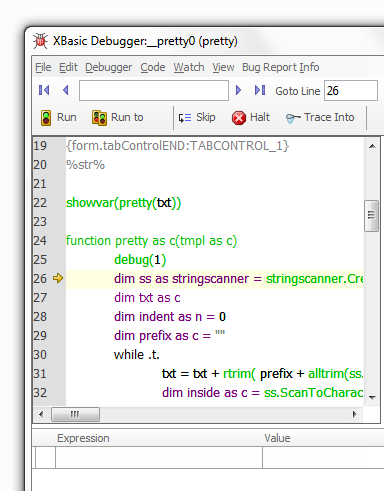
Task: Click the horizontal scrollbar left arrow
Action: 41,414
